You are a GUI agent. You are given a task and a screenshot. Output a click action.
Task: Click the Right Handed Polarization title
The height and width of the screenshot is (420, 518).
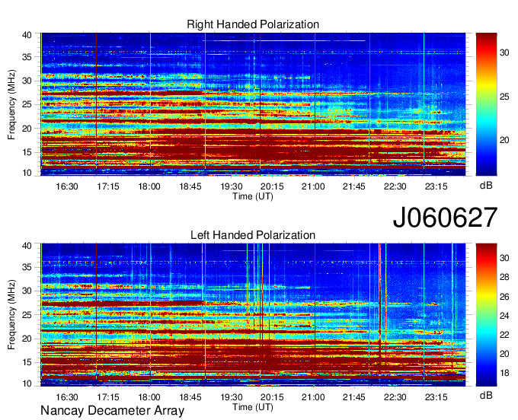click(253, 24)
